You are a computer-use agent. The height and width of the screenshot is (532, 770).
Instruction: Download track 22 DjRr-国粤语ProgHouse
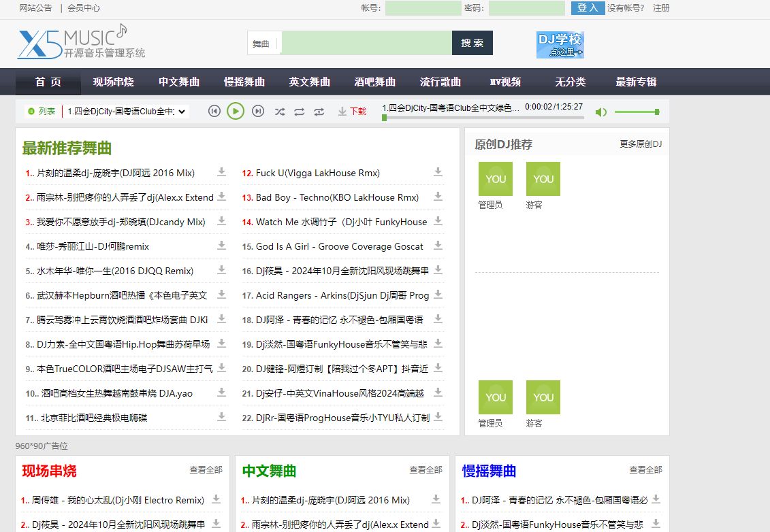(x=438, y=417)
